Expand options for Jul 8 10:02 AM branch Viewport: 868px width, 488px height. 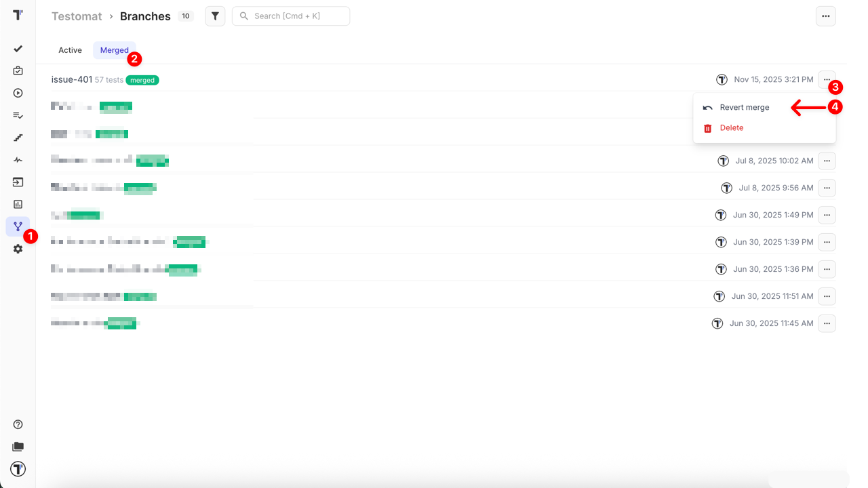pos(826,161)
